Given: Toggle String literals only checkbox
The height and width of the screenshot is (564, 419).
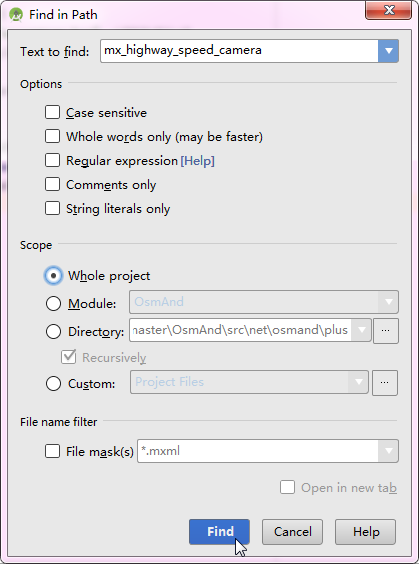Looking at the screenshot, I should [x=53, y=208].
